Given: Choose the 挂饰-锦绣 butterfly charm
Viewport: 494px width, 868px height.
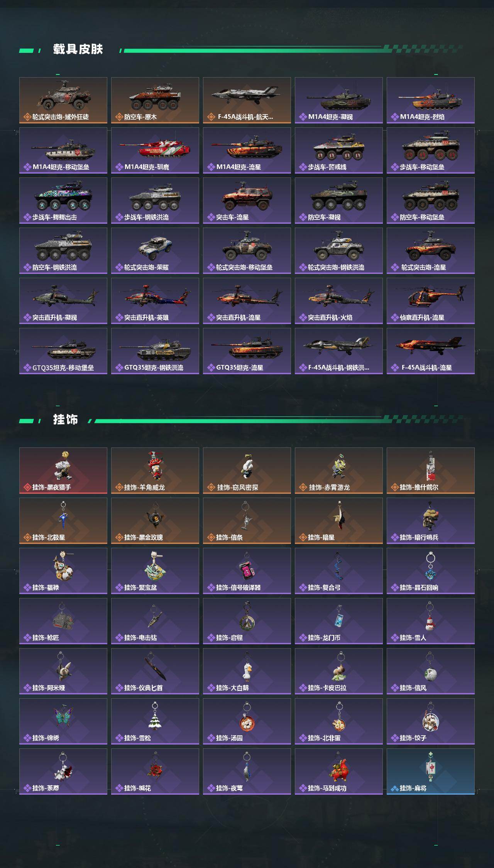Looking at the screenshot, I should coord(63,721).
